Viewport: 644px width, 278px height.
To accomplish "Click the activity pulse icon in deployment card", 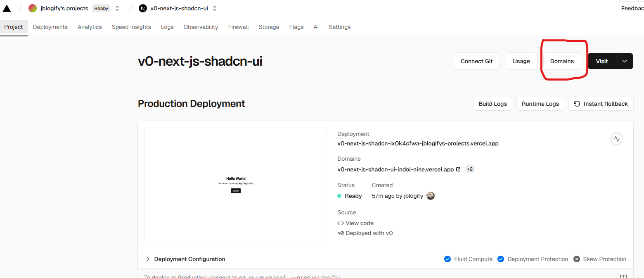I will point(616,139).
